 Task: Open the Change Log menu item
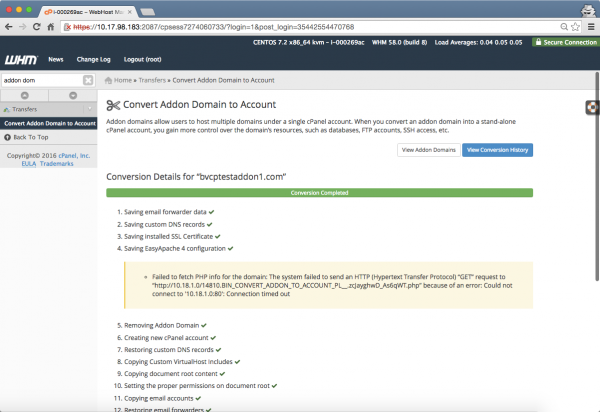click(x=93, y=59)
